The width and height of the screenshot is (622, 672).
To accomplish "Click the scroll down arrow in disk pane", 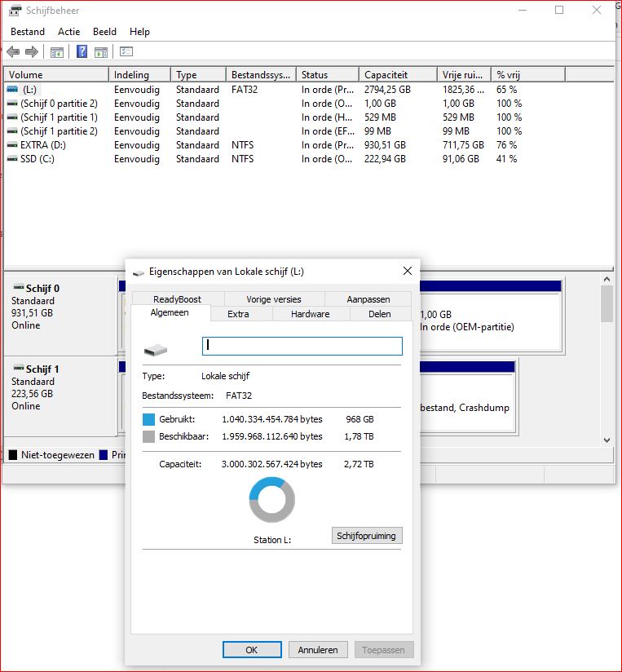I will point(606,440).
